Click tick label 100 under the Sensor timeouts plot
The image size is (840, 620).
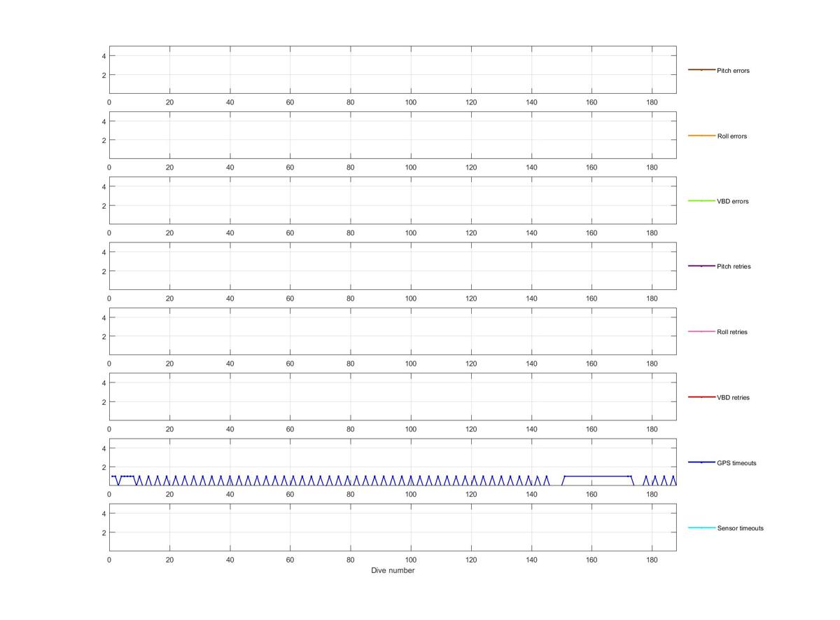tap(411, 560)
